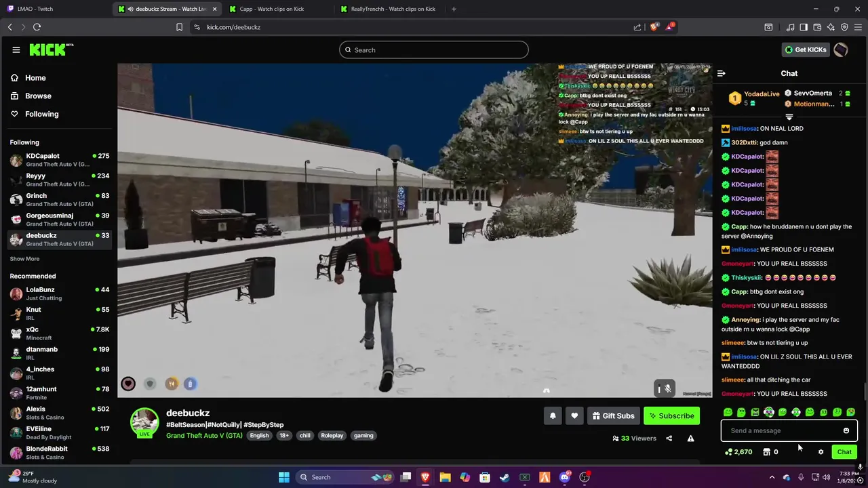The height and width of the screenshot is (488, 868).
Task: Open the browser main menu
Action: (858, 27)
